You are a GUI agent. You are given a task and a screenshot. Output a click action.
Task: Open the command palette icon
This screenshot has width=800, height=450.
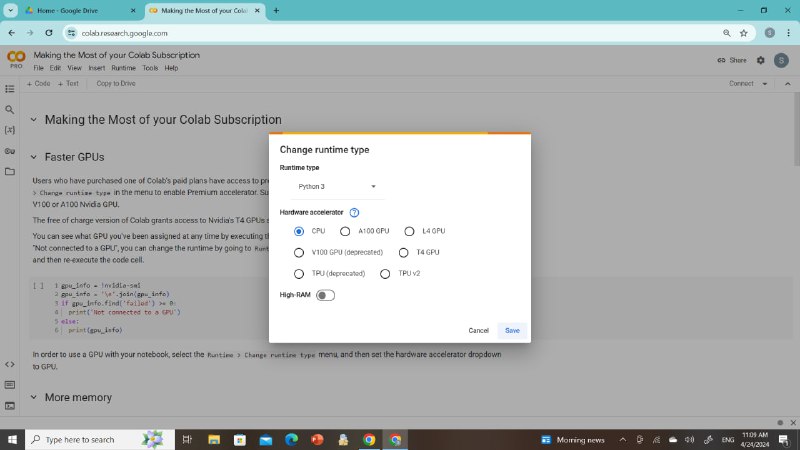[x=10, y=385]
